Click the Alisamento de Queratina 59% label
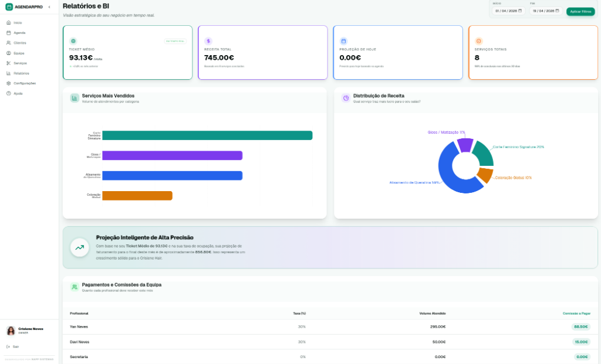Screen dimensions: 601x364 pyautogui.click(x=414, y=182)
